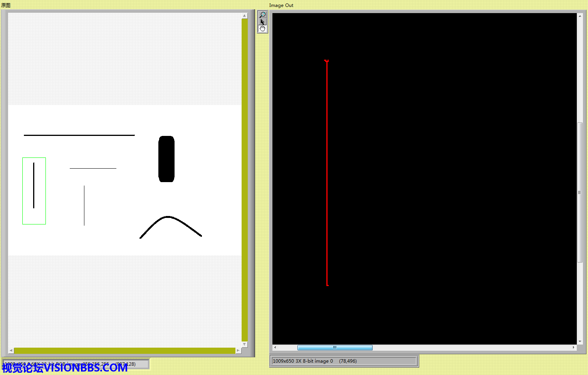Activate the Pan hand tool
588x375 pixels.
[x=262, y=29]
